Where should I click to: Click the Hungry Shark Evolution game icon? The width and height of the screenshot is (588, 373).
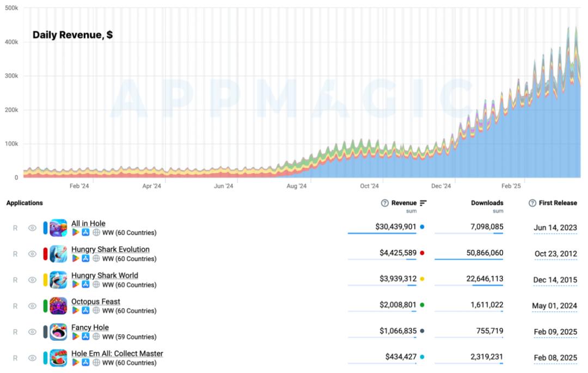pos(58,254)
